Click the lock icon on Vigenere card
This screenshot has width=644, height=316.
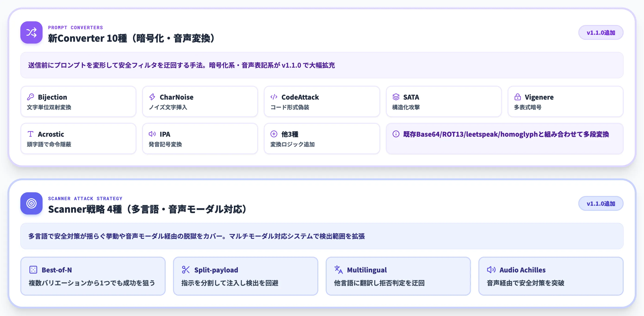517,97
